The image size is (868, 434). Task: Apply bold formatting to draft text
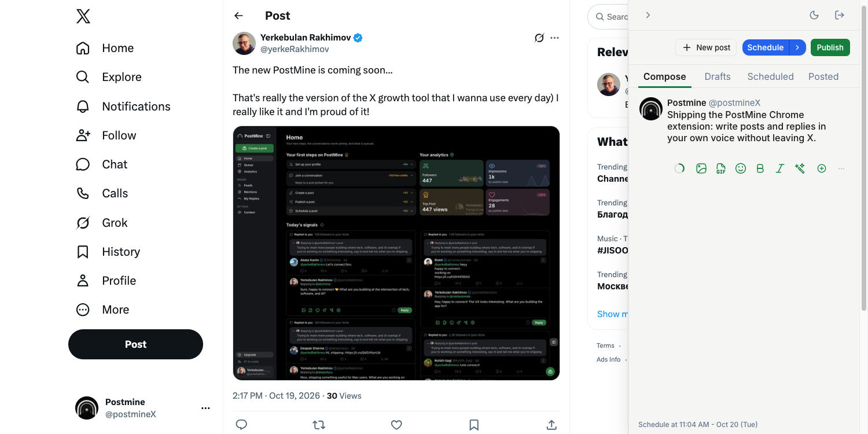[x=760, y=168]
